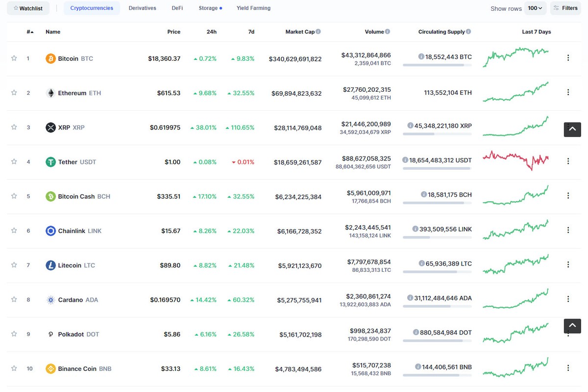Click the Ethereum coin logo
Screen dimensions: 588x392
pyautogui.click(x=51, y=93)
